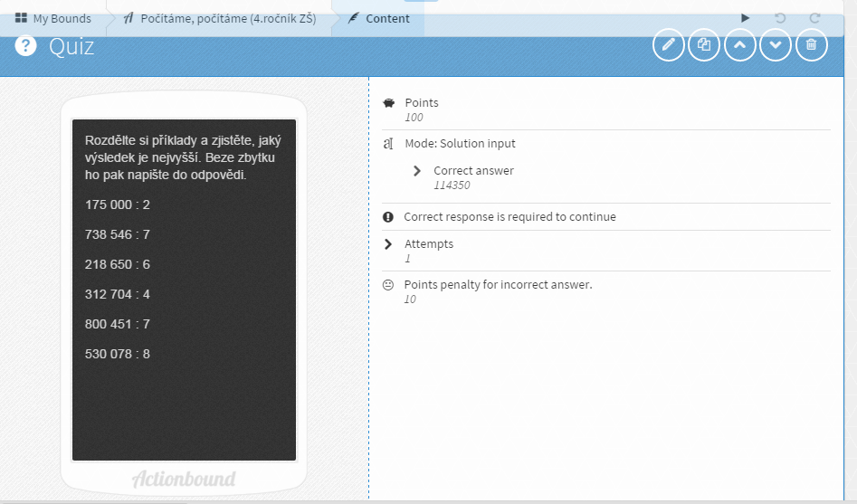
Task: Move quiz up with chevron button
Action: click(x=740, y=45)
